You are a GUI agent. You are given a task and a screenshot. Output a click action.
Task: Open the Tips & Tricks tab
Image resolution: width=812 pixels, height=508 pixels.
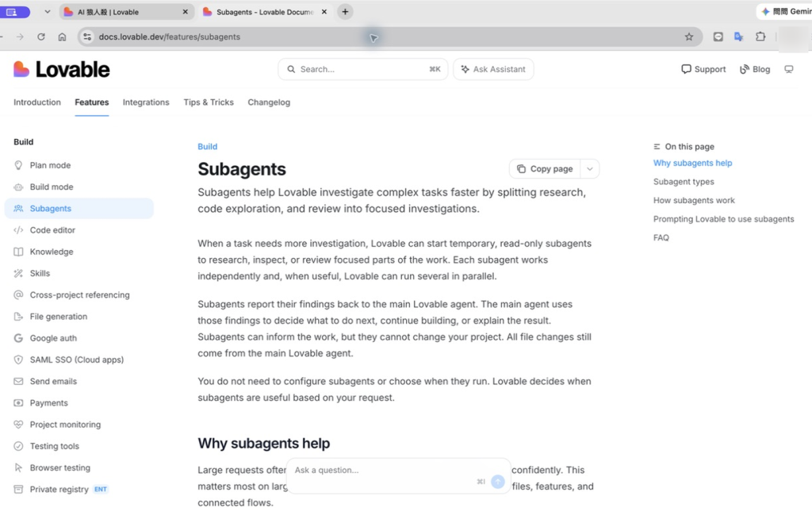point(209,102)
